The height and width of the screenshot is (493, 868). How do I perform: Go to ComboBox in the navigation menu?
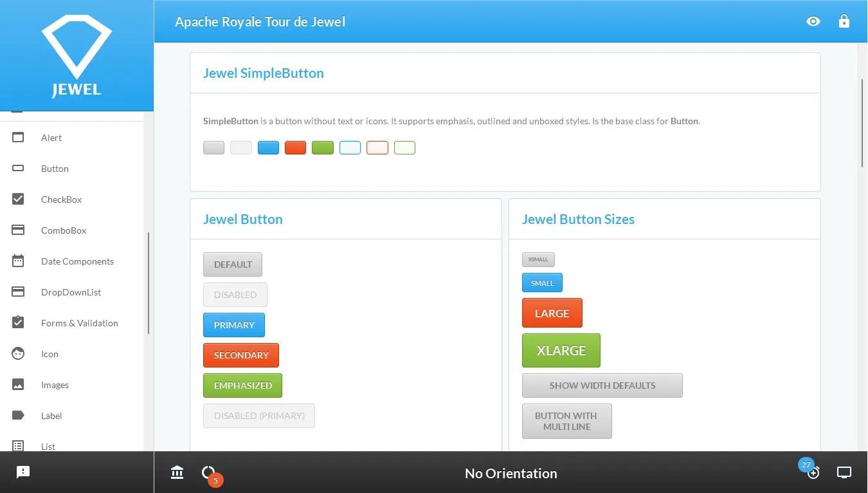click(72, 230)
